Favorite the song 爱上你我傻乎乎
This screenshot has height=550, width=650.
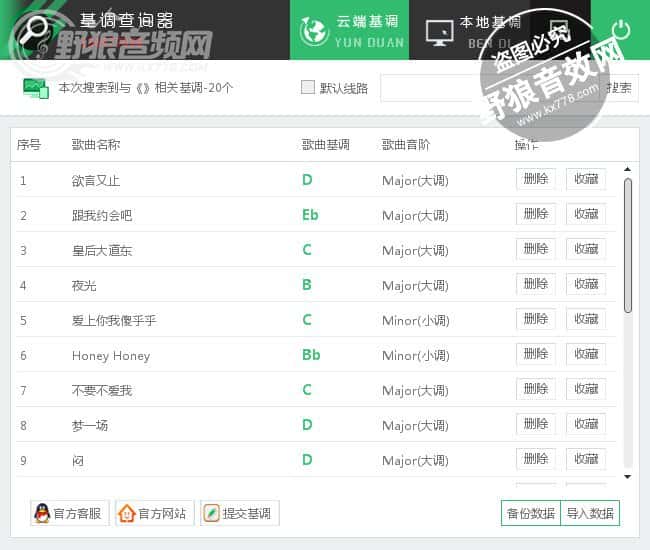click(586, 319)
